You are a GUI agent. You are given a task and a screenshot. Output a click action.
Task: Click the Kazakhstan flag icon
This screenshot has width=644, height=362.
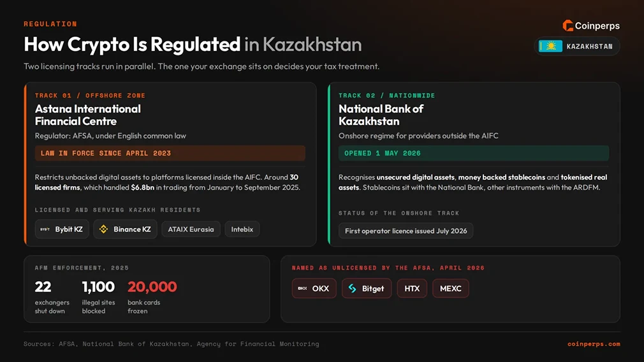click(x=550, y=47)
